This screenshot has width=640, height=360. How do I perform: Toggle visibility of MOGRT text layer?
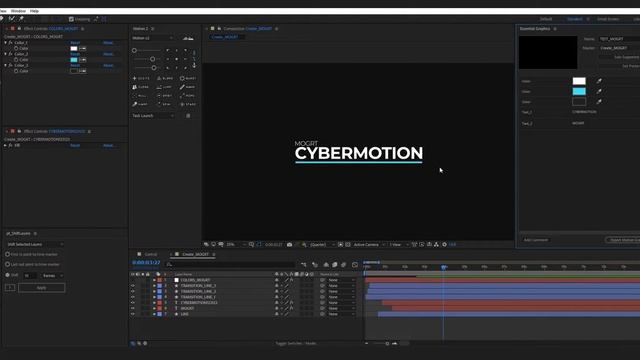coord(133,309)
